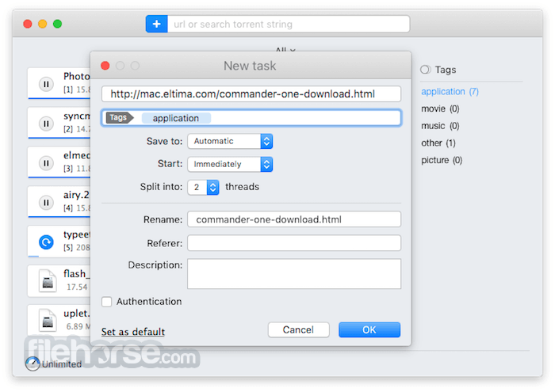
Task: Pause the Photo download item
Action: 46,84
